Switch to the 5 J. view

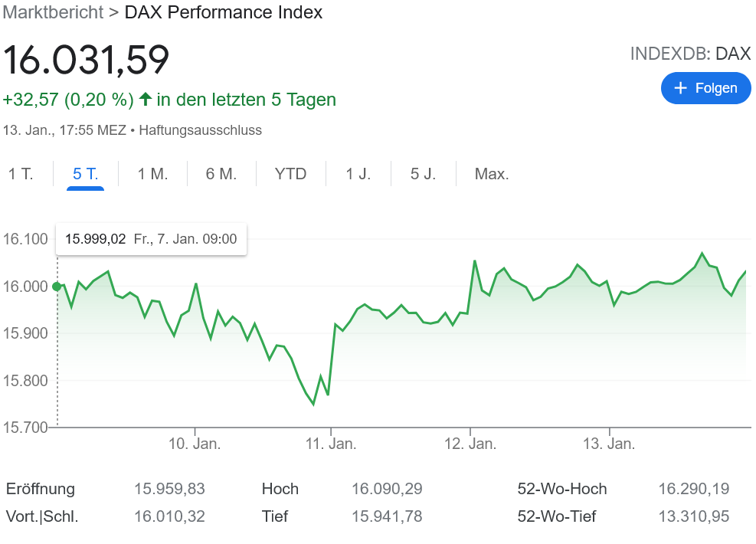click(x=423, y=174)
